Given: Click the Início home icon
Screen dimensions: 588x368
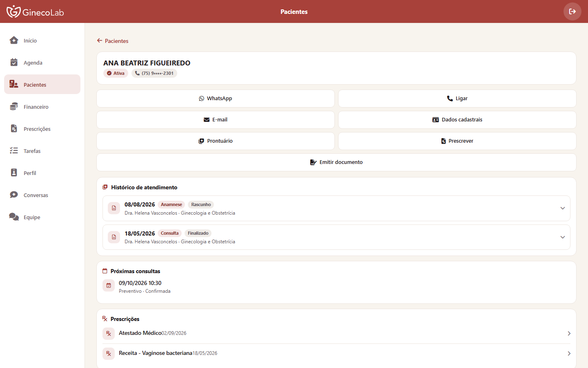Looking at the screenshot, I should coord(14,40).
